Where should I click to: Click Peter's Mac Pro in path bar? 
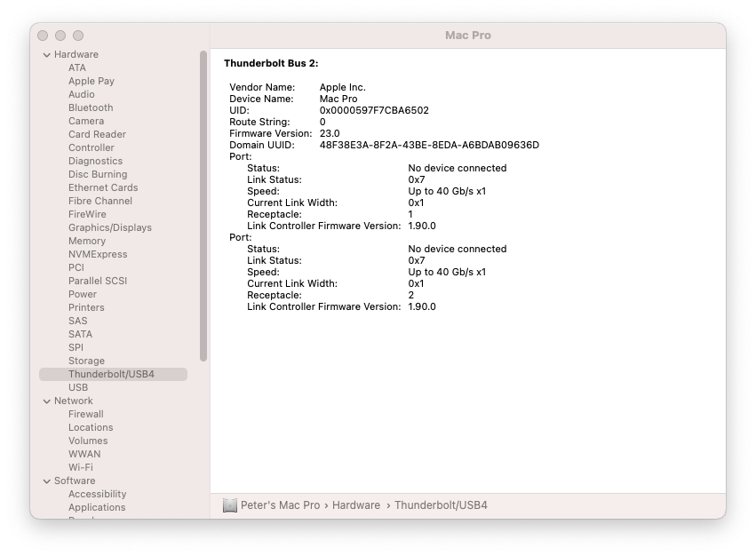click(x=280, y=505)
